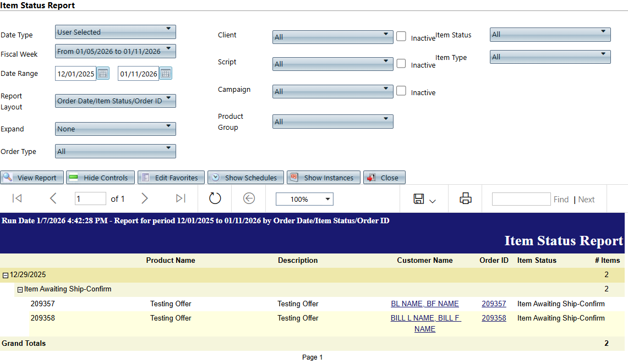
Task: Go to the last report page
Action: click(x=181, y=199)
